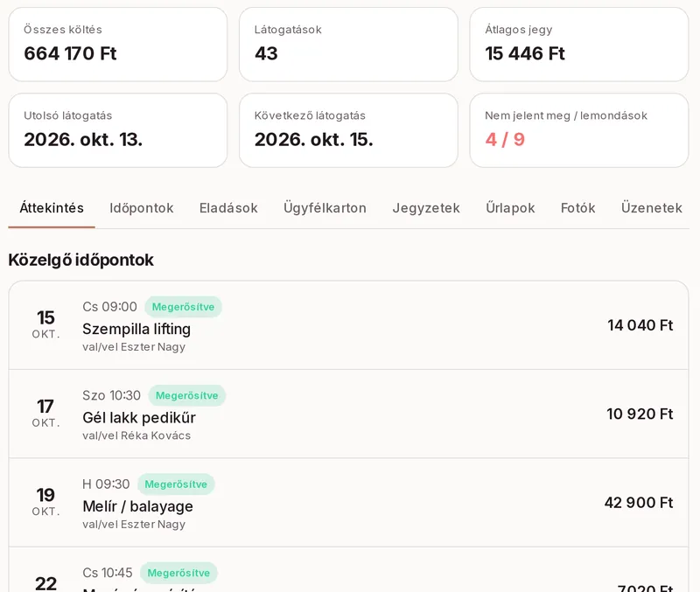The height and width of the screenshot is (592, 700).
Task: Click the Összes költés label
Action: coord(63,30)
